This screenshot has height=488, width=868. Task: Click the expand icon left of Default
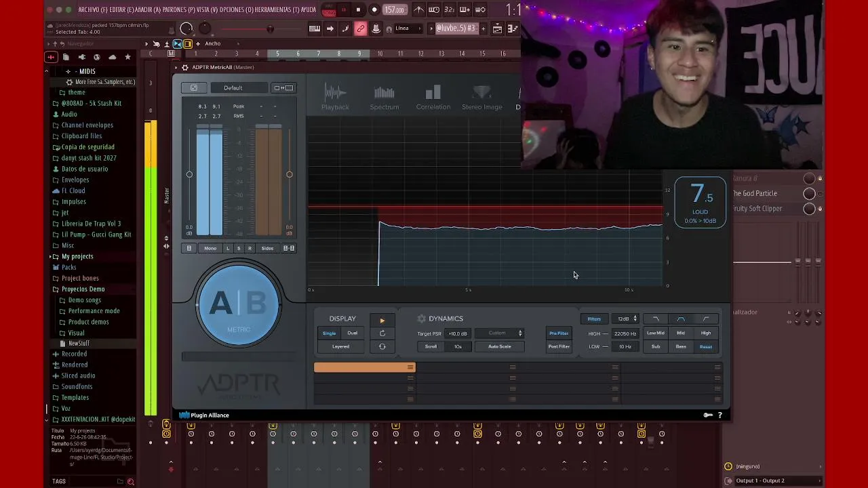point(194,88)
